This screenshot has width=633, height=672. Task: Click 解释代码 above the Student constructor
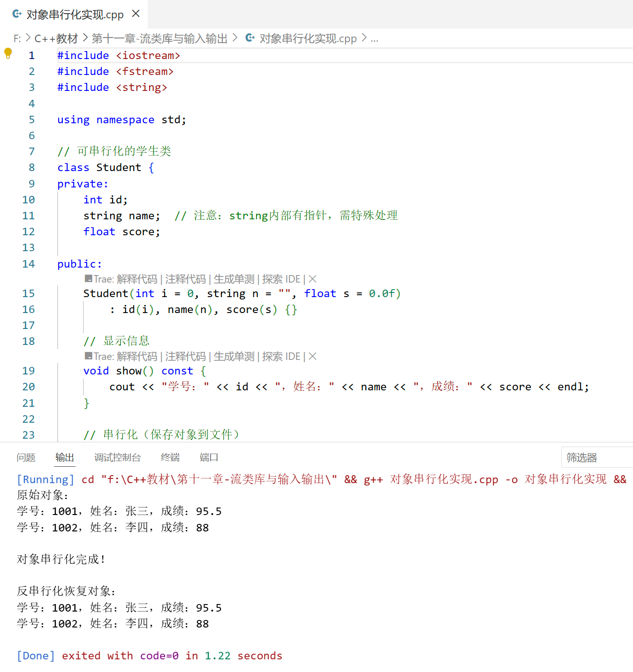(137, 279)
